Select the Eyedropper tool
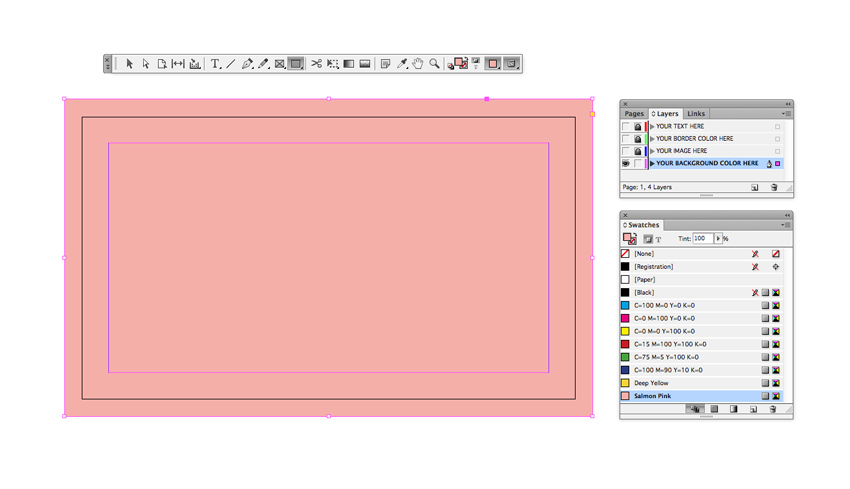This screenshot has height=489, width=850. tap(402, 64)
